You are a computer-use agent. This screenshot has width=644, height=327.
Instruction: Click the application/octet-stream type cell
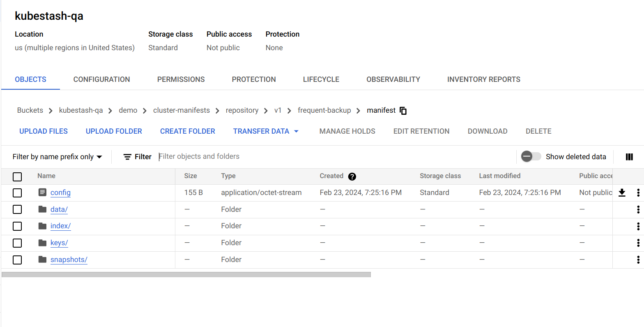261,192
